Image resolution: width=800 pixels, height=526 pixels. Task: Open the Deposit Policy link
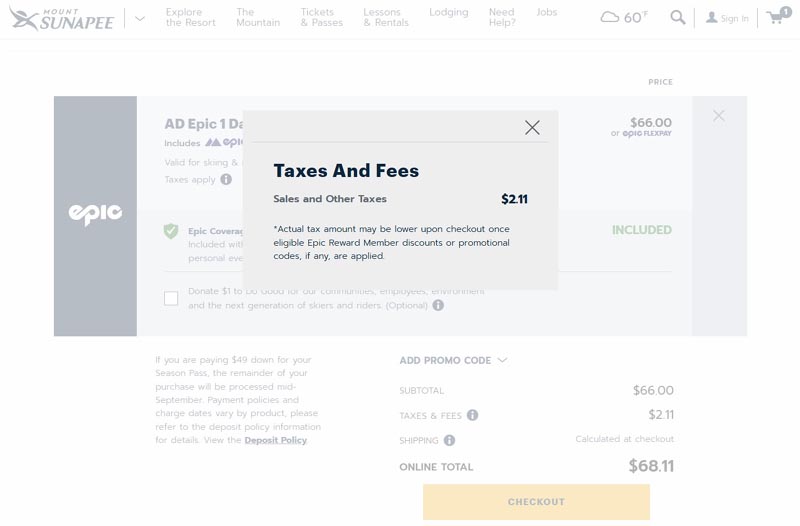[275, 440]
